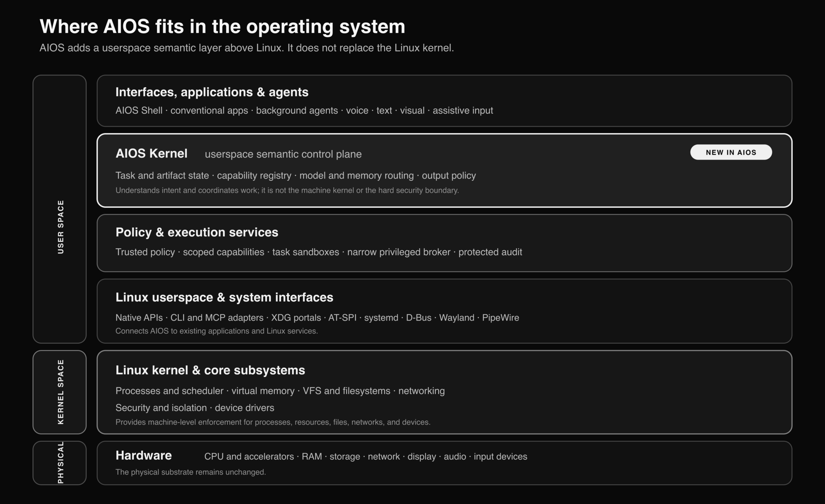
Task: Click heading 'Linux userspace & system interfaces'
Action: tap(224, 297)
